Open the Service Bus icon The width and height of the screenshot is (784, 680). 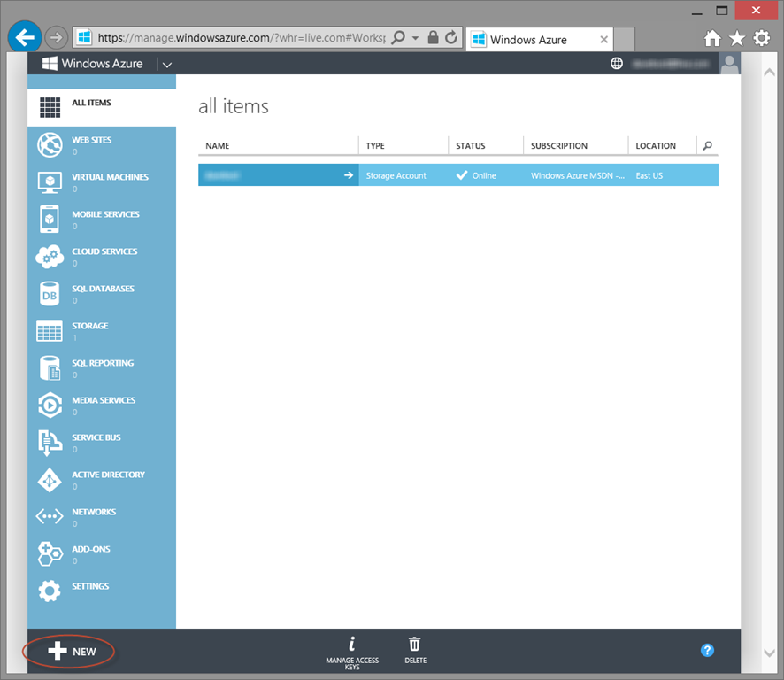click(x=50, y=443)
